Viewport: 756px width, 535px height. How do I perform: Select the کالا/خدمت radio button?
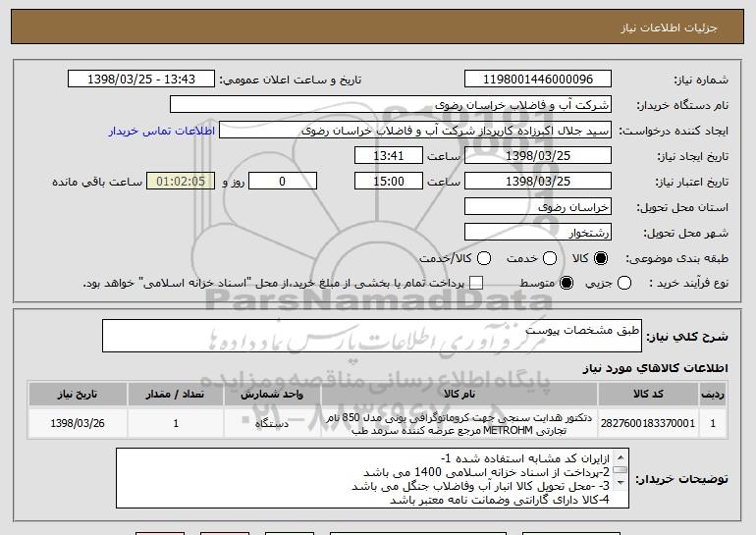coord(484,258)
